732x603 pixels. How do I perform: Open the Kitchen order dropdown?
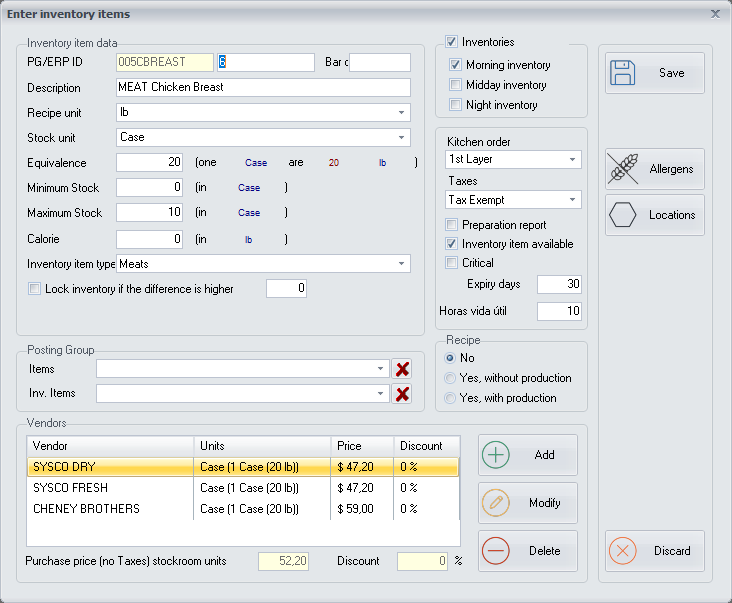pos(573,160)
